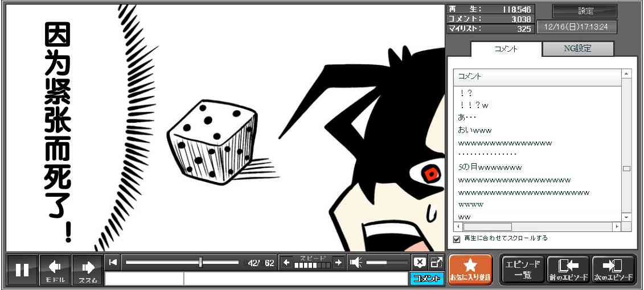Viewport: 644px width, 290px height.
Task: Toggle auto-scroll with playback checkbox
Action: (x=457, y=239)
